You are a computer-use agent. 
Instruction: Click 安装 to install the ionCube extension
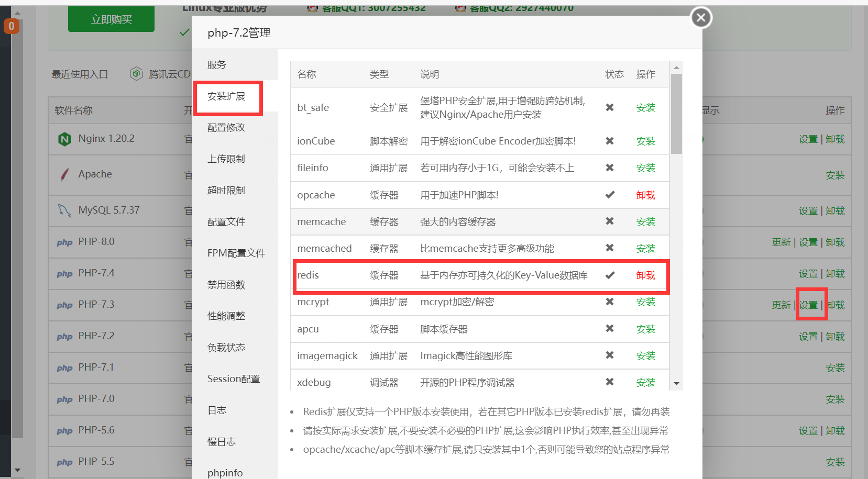coord(646,141)
